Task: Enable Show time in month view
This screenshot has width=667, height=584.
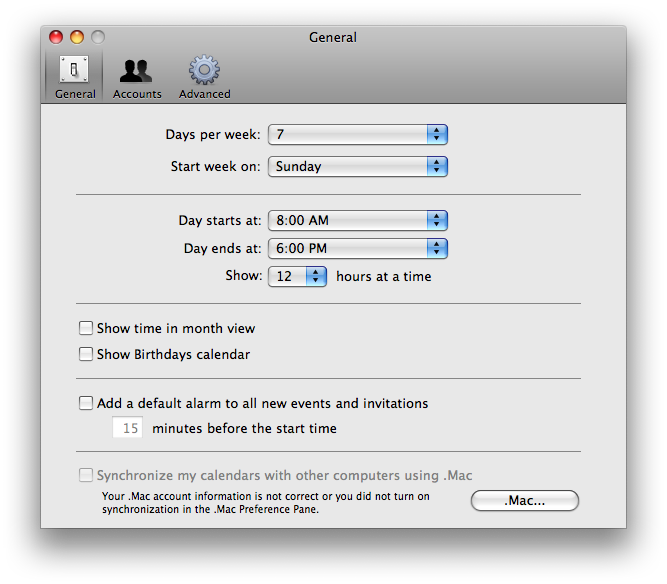Action: tap(86, 328)
